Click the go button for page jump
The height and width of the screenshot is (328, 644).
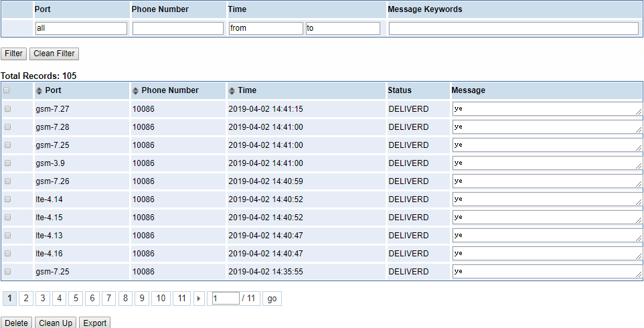click(x=272, y=299)
